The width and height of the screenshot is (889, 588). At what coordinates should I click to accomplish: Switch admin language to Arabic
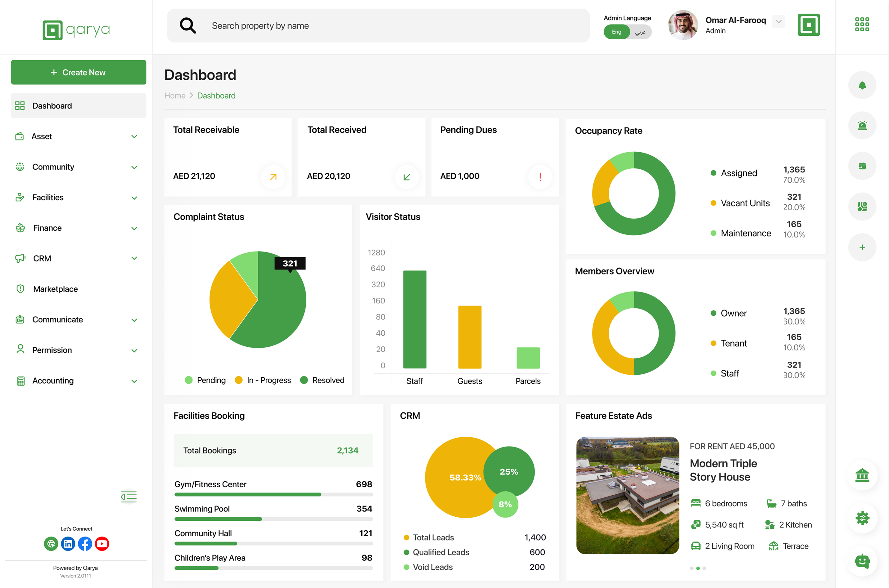pos(640,32)
